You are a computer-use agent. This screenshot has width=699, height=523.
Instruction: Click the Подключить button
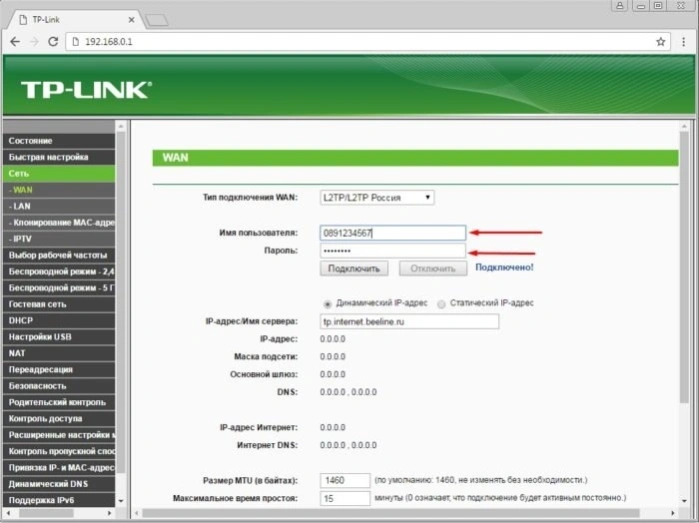354,268
